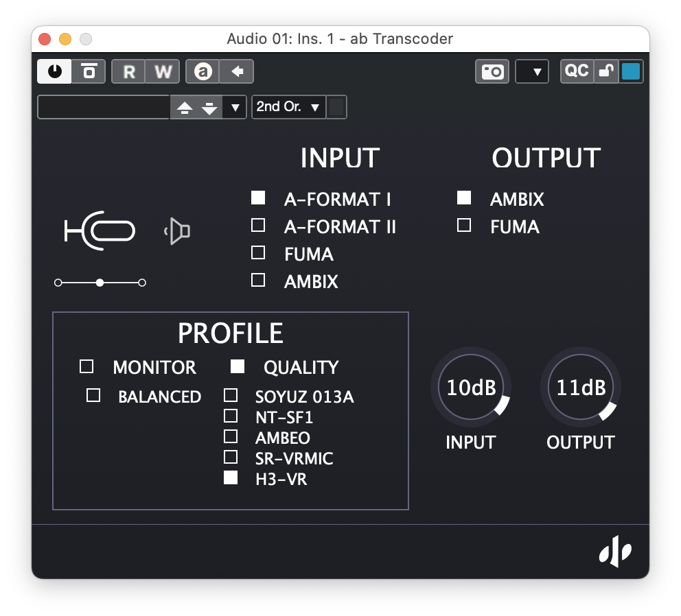Click the QC quick controls button

tap(577, 71)
